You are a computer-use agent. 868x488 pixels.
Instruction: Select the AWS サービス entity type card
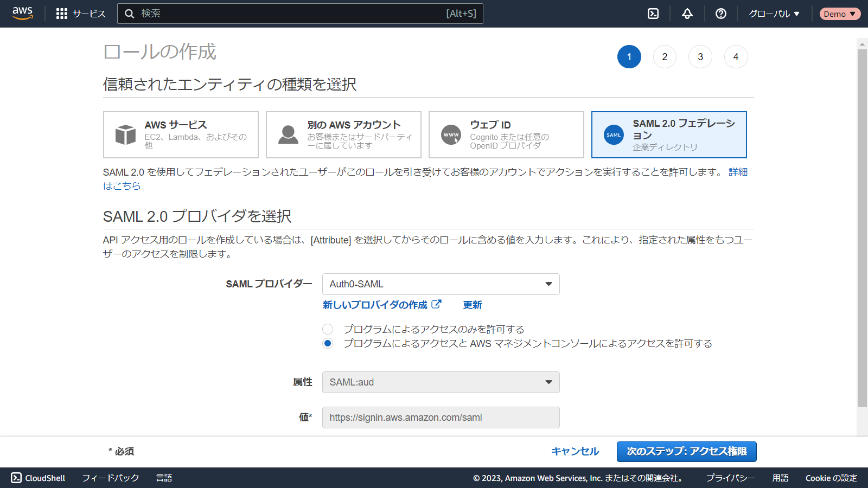(181, 134)
